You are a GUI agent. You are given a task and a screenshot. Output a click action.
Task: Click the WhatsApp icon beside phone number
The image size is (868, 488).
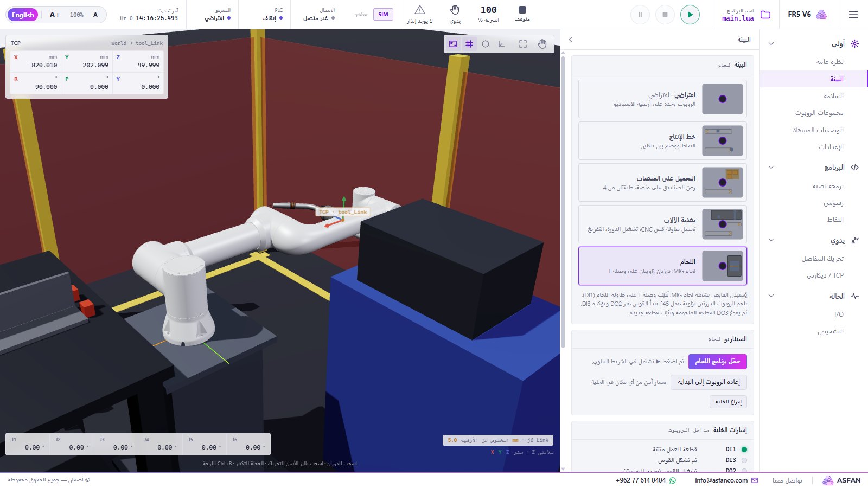point(673,480)
